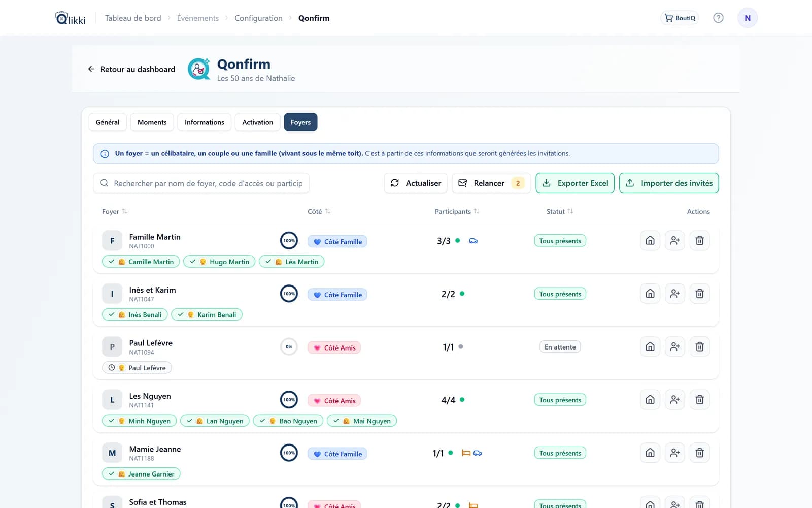The width and height of the screenshot is (812, 508).
Task: Open Tableau de bord breadcrumb
Action: 133,18
